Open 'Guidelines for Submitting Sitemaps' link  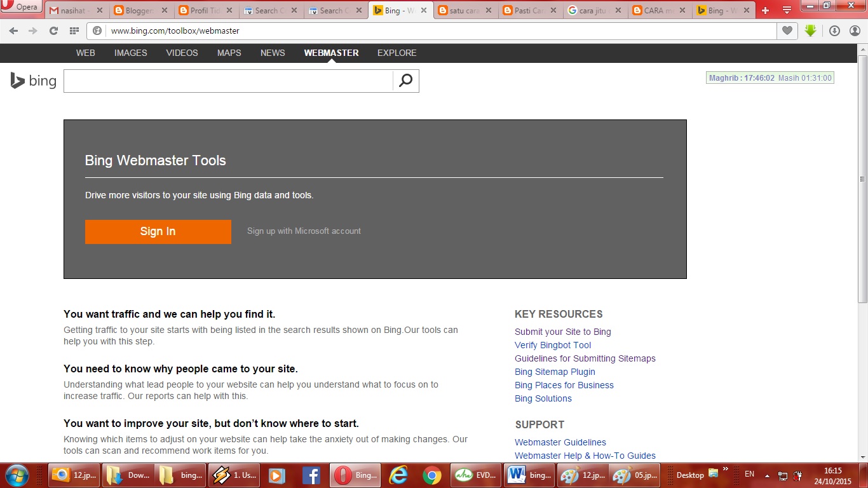coord(585,358)
